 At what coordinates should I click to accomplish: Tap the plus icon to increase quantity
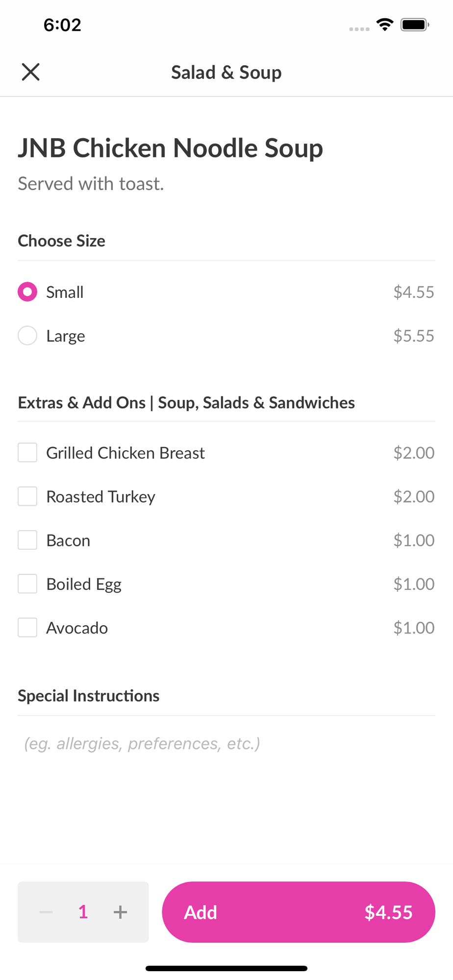coord(120,912)
